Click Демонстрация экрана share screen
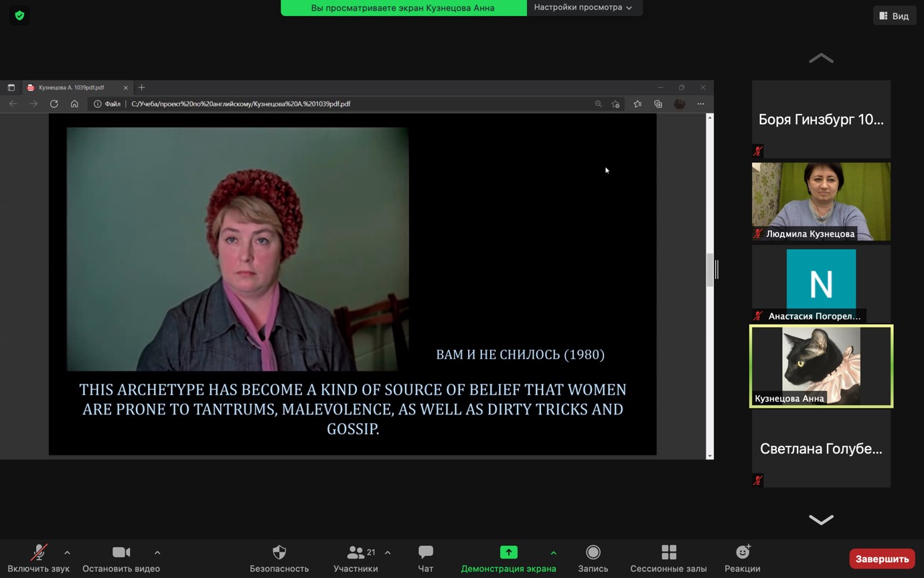Image resolution: width=924 pixels, height=578 pixels. 508,559
